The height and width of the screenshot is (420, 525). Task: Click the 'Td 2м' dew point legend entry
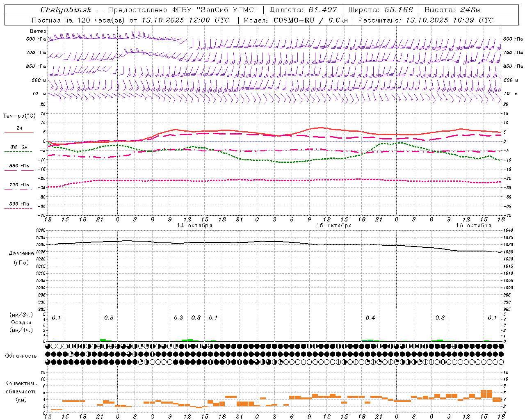point(19,147)
